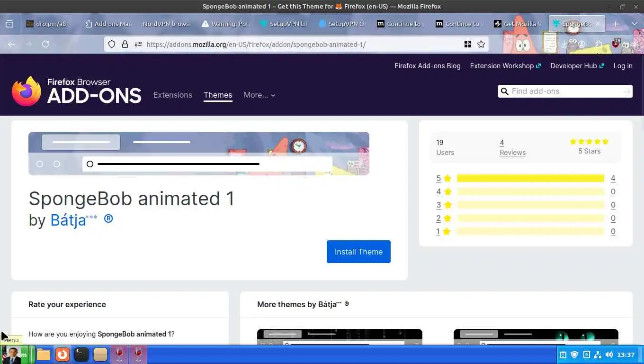Screen dimensions: 644x364
Task: Filter reviews by the 5-star bar
Action: pyautogui.click(x=530, y=178)
